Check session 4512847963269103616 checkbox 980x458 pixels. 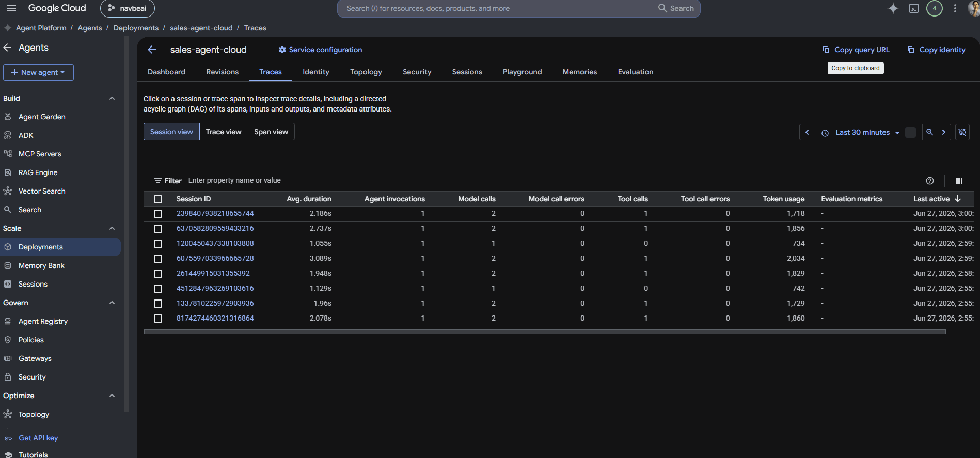158,289
